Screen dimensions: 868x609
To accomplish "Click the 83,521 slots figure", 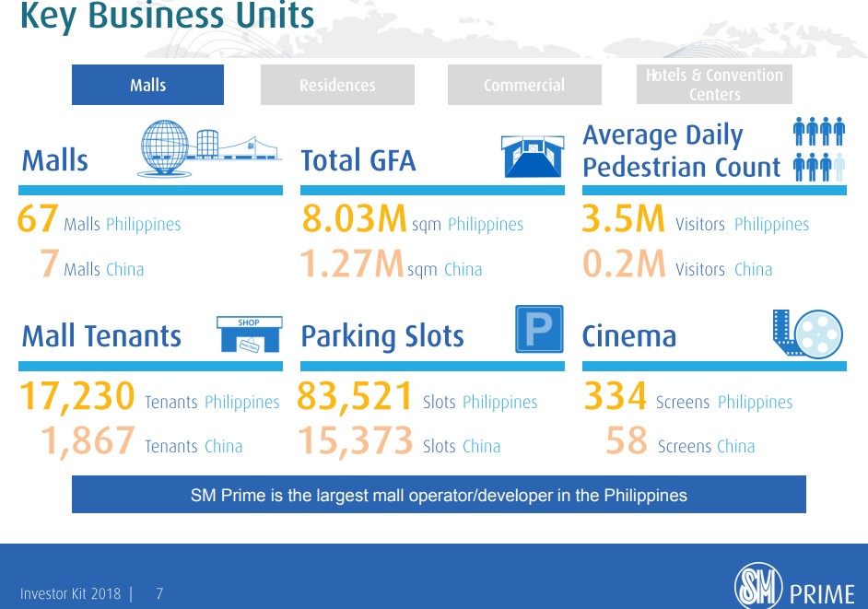I will click(x=355, y=396).
